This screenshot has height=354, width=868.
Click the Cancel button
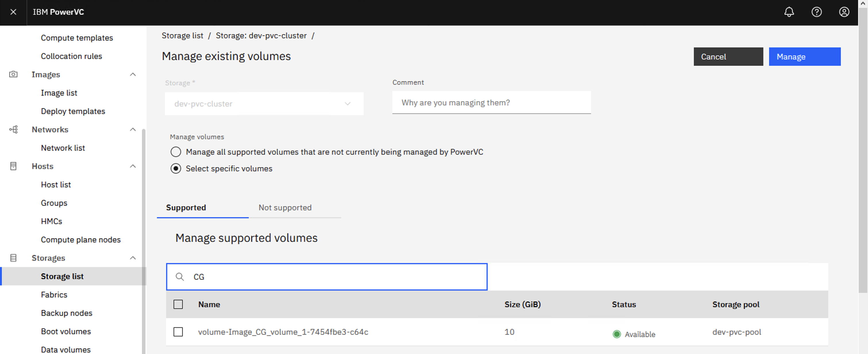(x=728, y=57)
